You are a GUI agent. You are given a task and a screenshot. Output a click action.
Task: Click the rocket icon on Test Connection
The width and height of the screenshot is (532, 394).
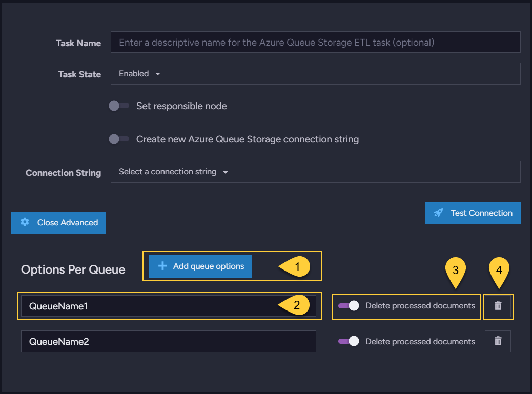[438, 213]
